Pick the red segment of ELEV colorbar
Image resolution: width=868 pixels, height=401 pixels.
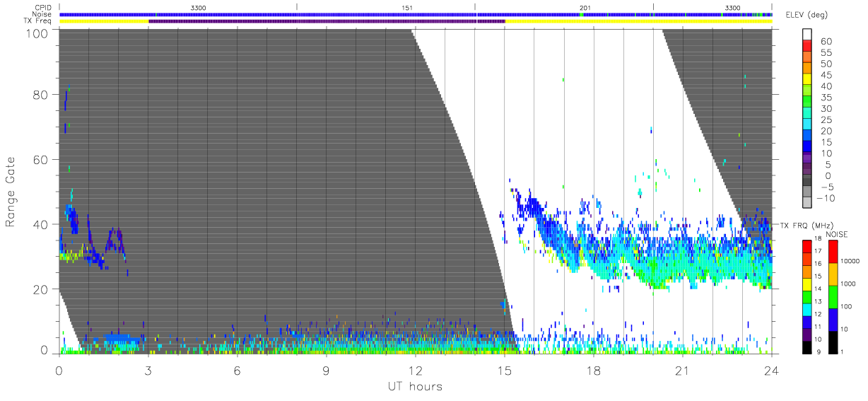808,47
